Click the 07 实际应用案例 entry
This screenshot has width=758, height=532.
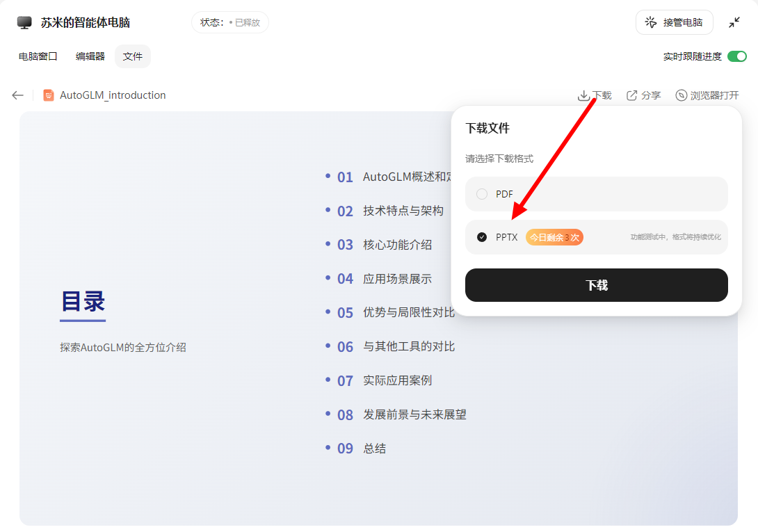(378, 380)
